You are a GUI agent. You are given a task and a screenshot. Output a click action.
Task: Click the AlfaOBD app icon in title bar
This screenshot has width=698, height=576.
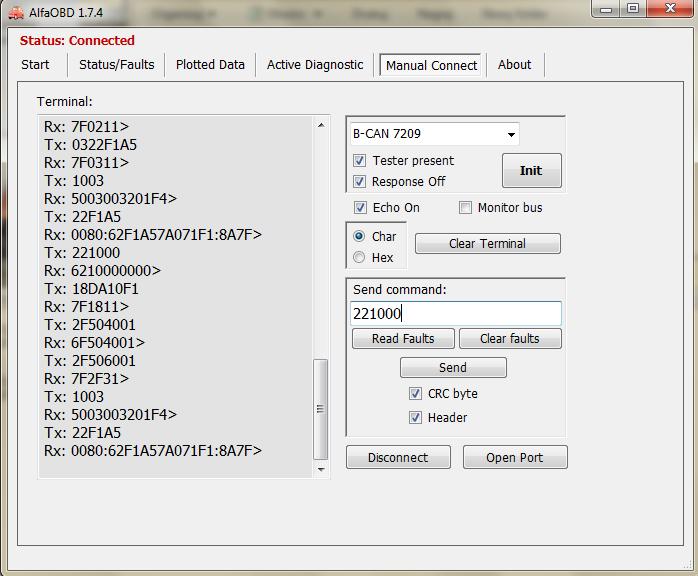pos(16,12)
